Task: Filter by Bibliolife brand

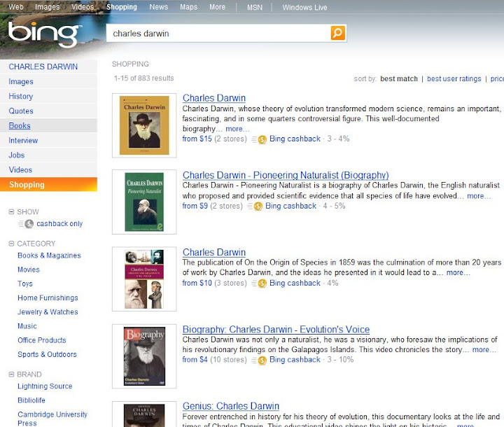Action: [x=31, y=400]
